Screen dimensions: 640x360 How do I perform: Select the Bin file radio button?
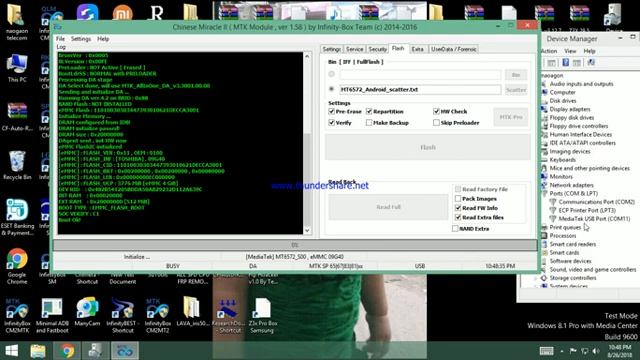pyautogui.click(x=331, y=74)
